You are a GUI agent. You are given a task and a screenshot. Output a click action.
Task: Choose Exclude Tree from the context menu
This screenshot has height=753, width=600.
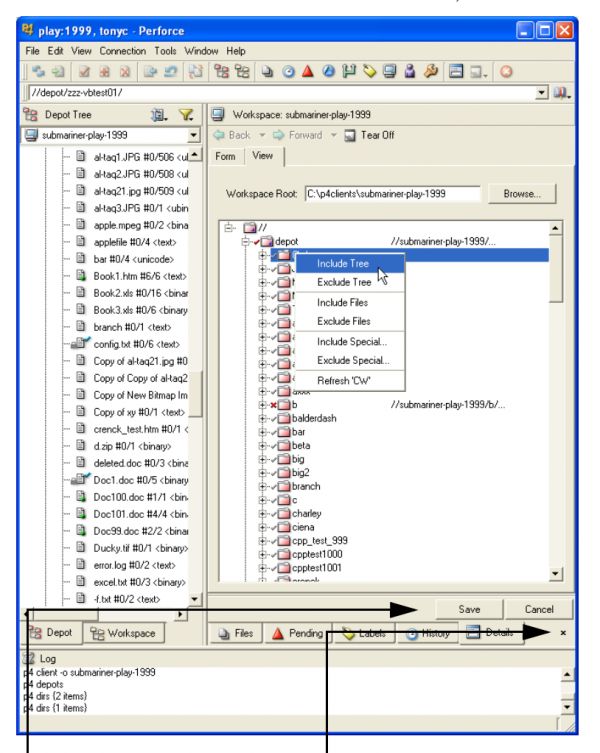click(x=344, y=283)
